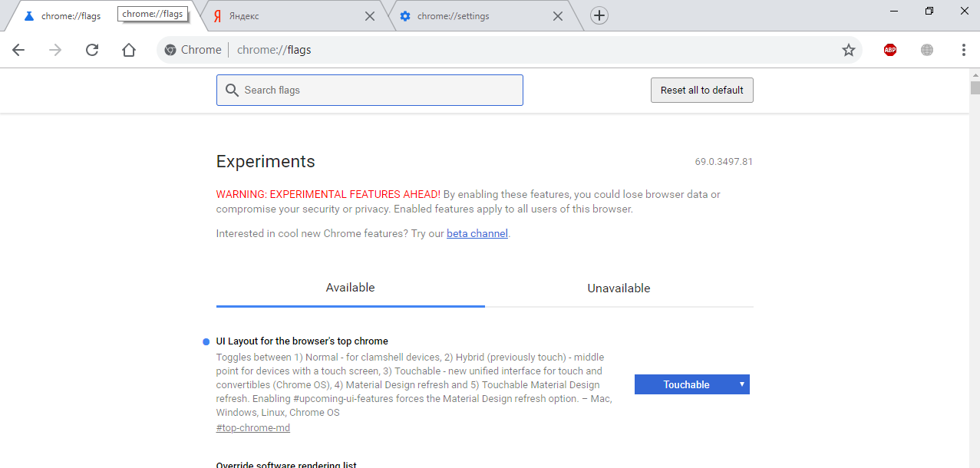Click the forward navigation arrow
Screen dimensions: 980x468
click(x=55, y=50)
